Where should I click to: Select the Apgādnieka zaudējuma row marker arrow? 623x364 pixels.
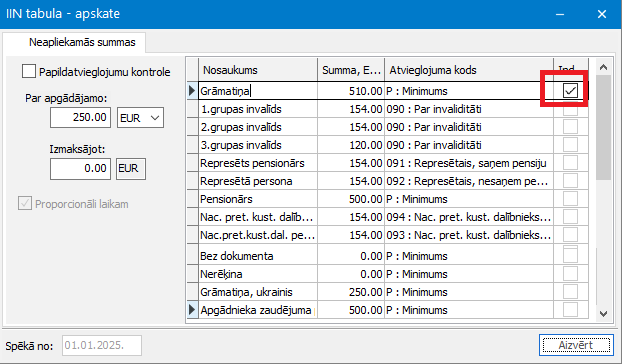click(x=192, y=310)
